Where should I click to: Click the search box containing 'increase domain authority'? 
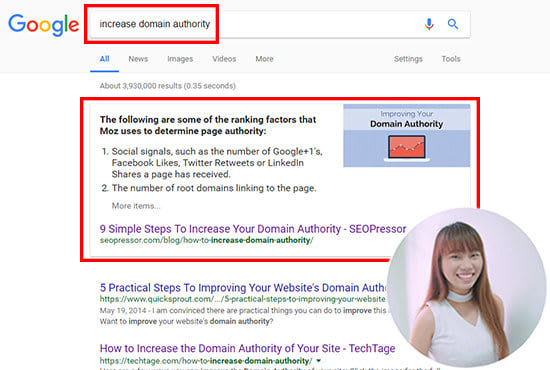click(280, 24)
